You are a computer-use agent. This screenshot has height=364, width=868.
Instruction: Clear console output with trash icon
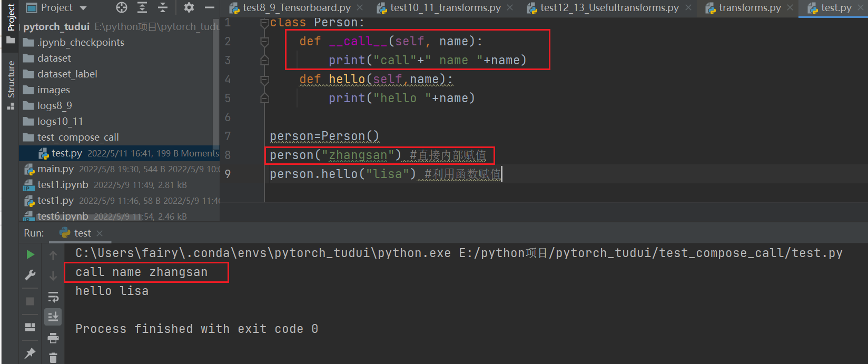point(53,358)
